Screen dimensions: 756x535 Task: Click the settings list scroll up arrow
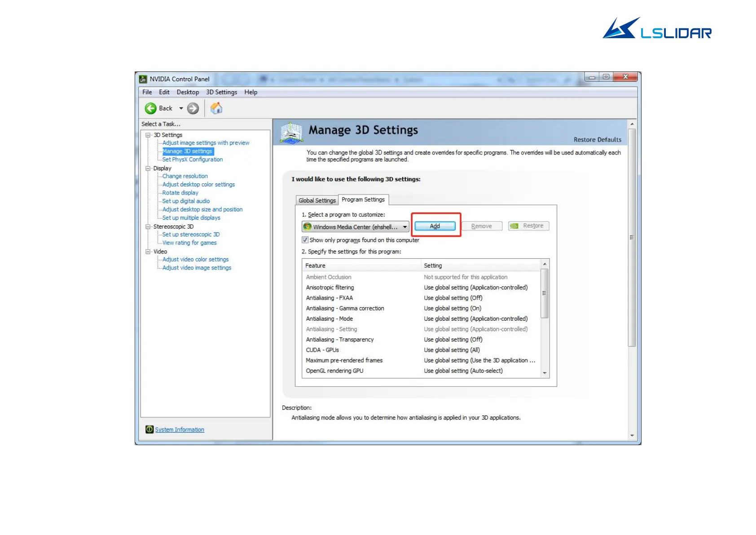[545, 264]
